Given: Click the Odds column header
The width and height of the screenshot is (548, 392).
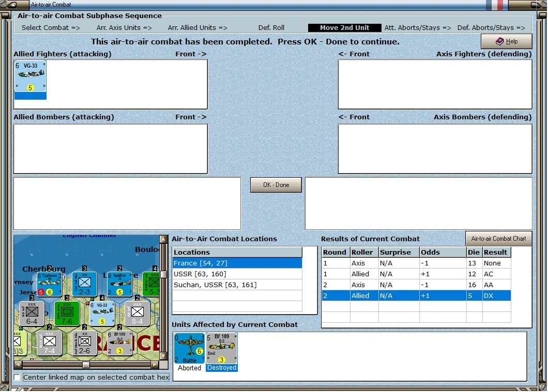Looking at the screenshot, I should (x=443, y=252).
